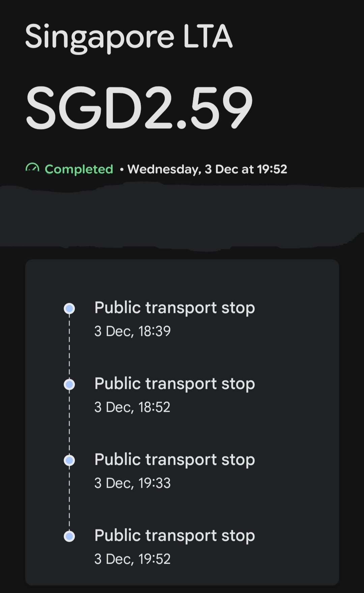This screenshot has height=593, width=364.
Task: Tap the green "Completed" status text
Action: [x=79, y=169]
